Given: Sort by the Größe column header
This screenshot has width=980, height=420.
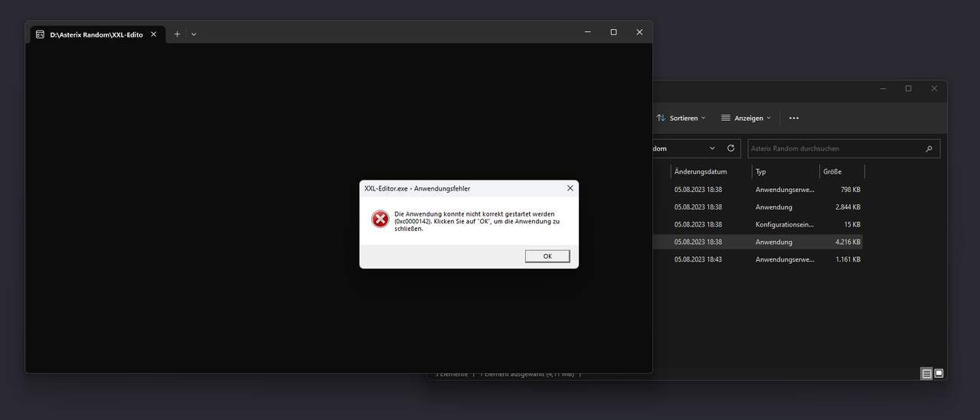Looking at the screenshot, I should click(832, 171).
